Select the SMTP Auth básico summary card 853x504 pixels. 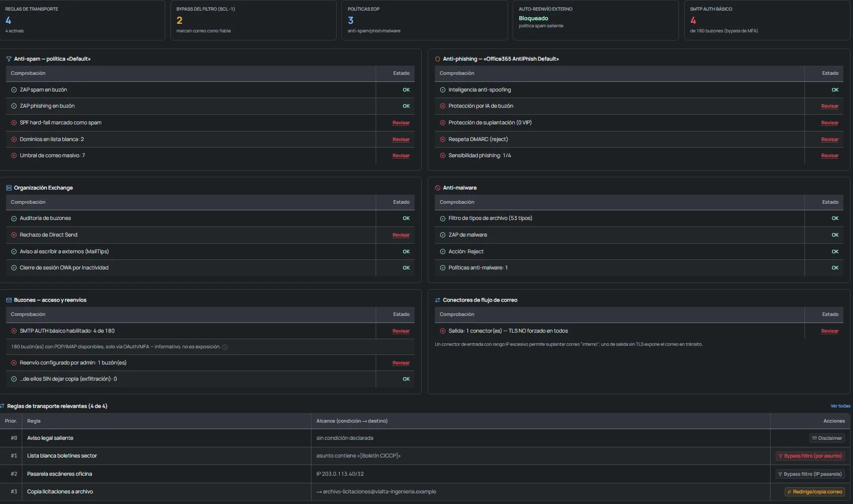coord(767,20)
